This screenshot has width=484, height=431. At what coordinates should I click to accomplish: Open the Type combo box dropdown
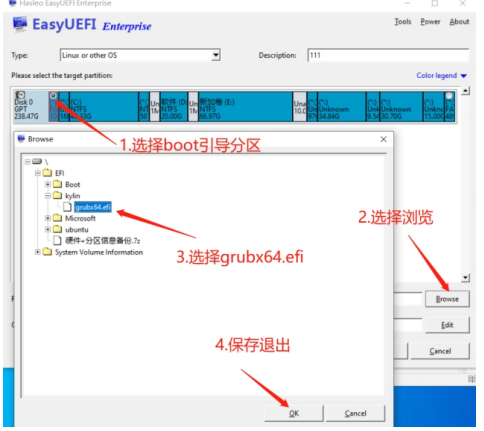(216, 55)
